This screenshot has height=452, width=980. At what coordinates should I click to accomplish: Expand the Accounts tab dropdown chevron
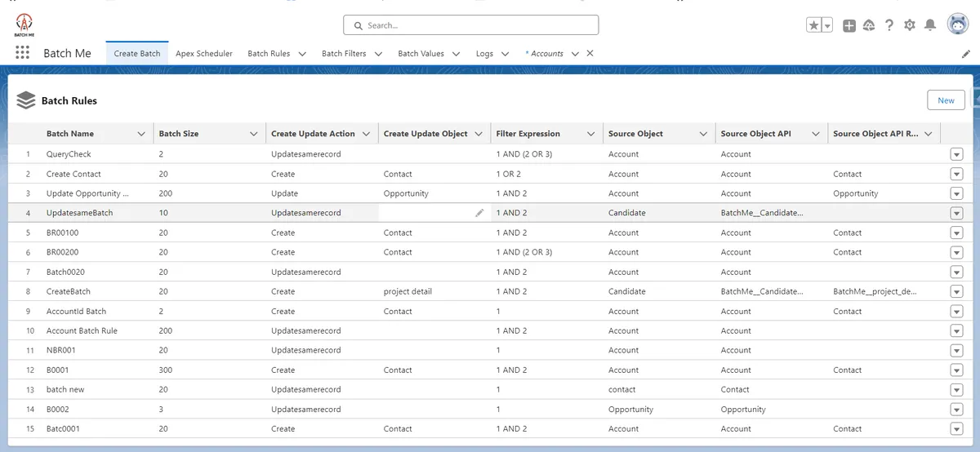(575, 54)
